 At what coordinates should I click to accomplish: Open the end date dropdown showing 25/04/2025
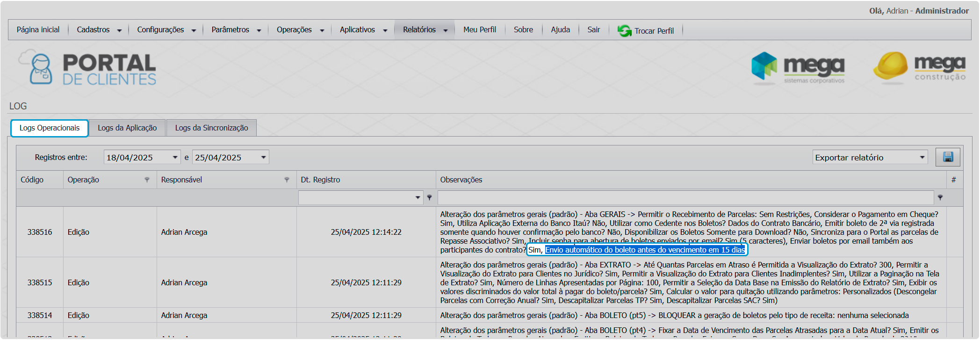263,157
